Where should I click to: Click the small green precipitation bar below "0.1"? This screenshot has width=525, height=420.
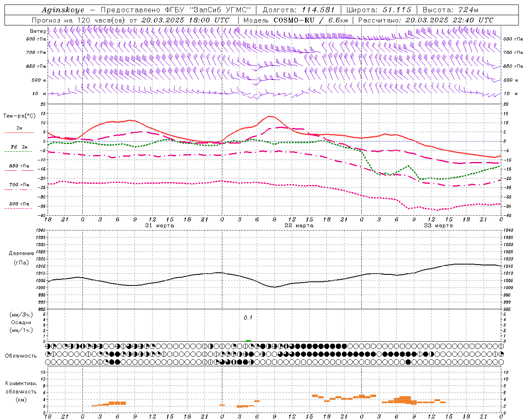(248, 340)
